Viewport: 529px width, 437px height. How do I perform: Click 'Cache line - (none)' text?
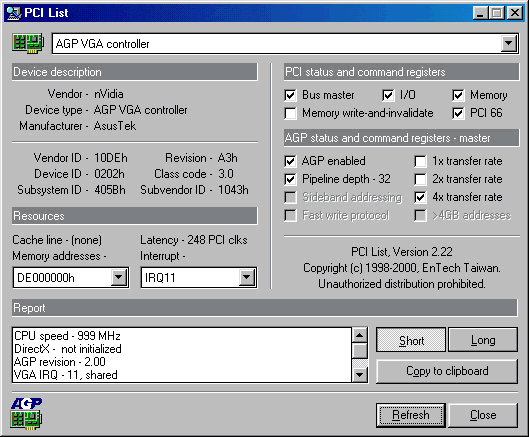[x=57, y=240]
